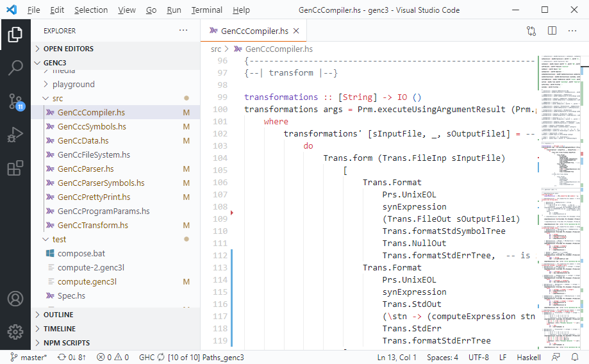Click the Split Editor Right icon
This screenshot has height=364, width=589.
[552, 31]
